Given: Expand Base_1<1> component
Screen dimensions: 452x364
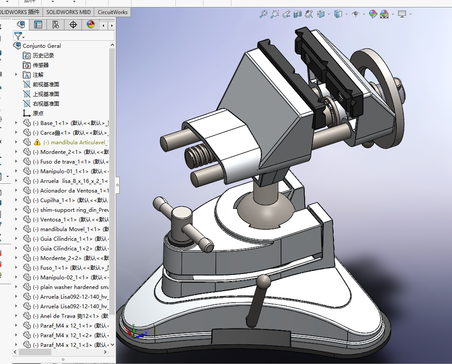Looking at the screenshot, I should (16, 123).
